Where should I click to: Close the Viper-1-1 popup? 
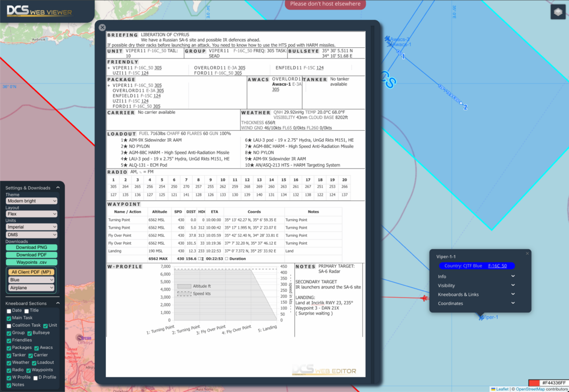[x=527, y=253]
